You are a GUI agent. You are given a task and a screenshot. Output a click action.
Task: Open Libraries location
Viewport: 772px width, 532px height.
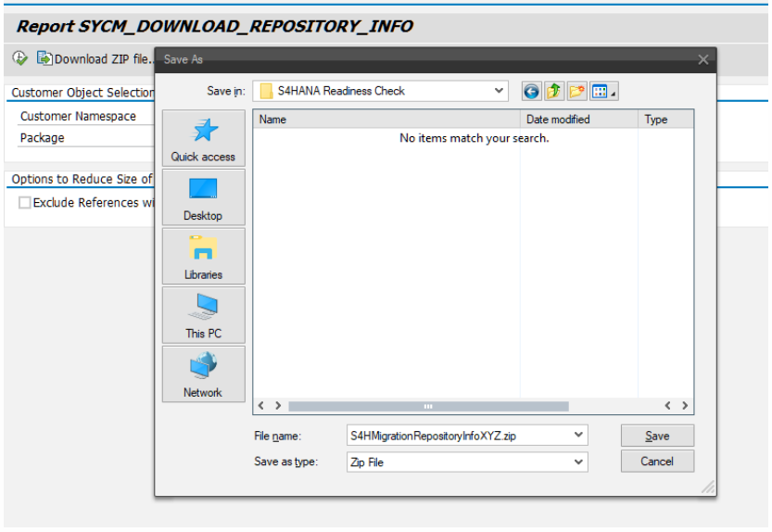coord(203,256)
